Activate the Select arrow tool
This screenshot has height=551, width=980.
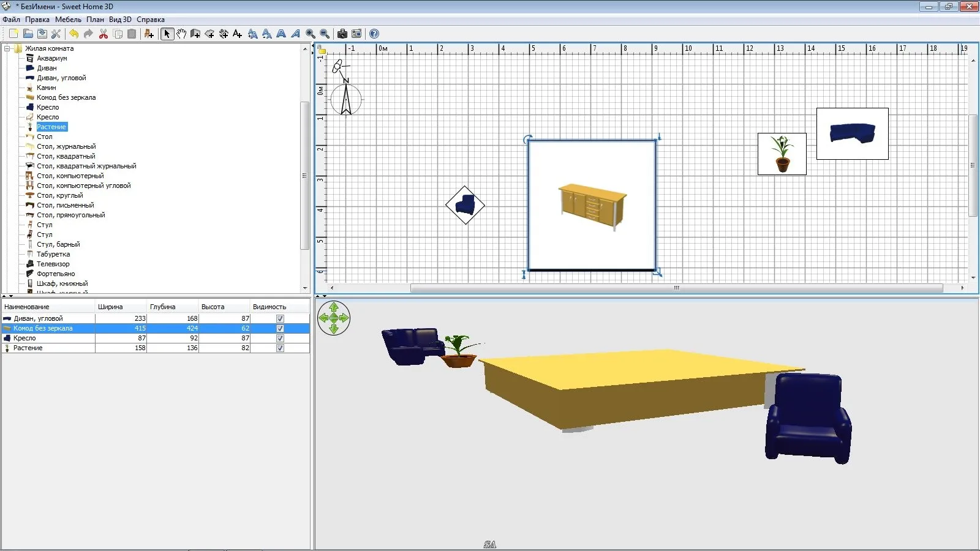167,34
